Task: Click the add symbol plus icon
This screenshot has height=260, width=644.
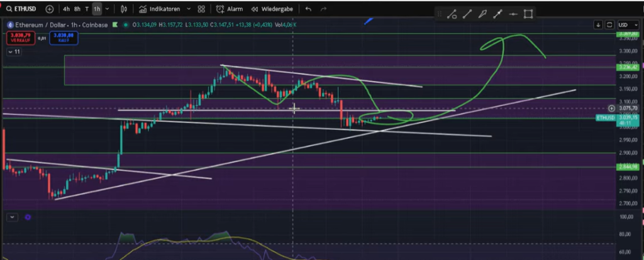Action: pos(50,9)
